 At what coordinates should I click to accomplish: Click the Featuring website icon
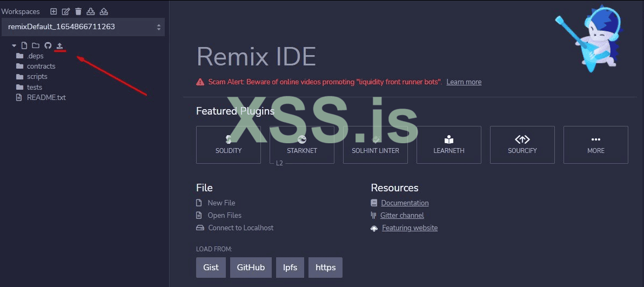coord(374,228)
